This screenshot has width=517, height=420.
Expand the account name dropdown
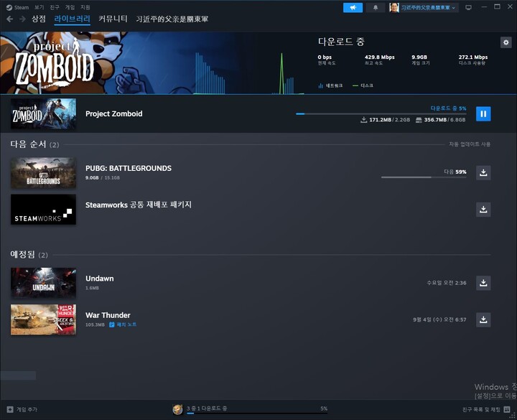[428, 7]
